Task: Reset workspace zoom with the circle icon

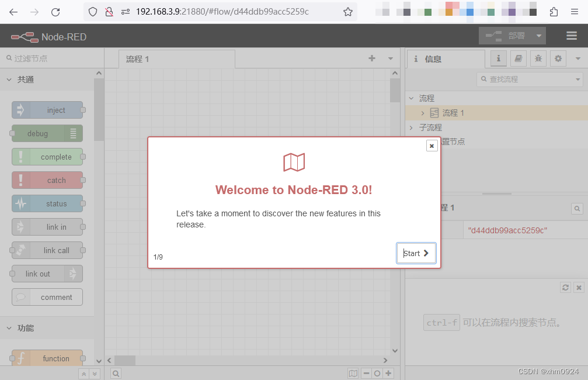Action: (x=377, y=372)
